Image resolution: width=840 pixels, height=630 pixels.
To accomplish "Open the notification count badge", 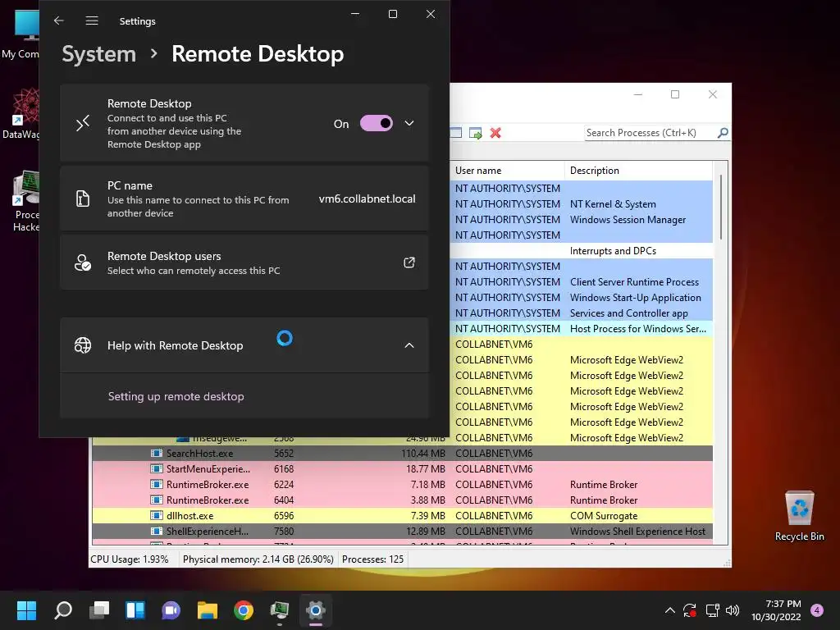I will click(x=817, y=610).
